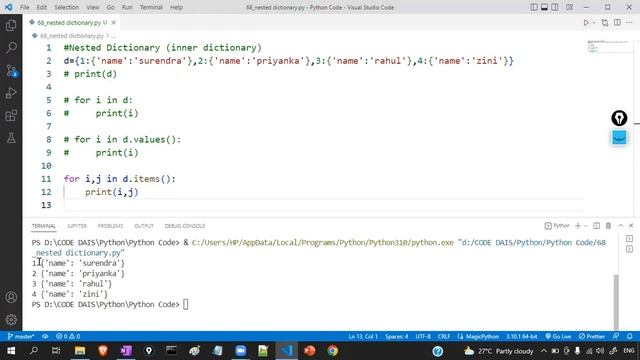Screen dimensions: 640x360
Task: Run Python file with play button
Action: [586, 22]
